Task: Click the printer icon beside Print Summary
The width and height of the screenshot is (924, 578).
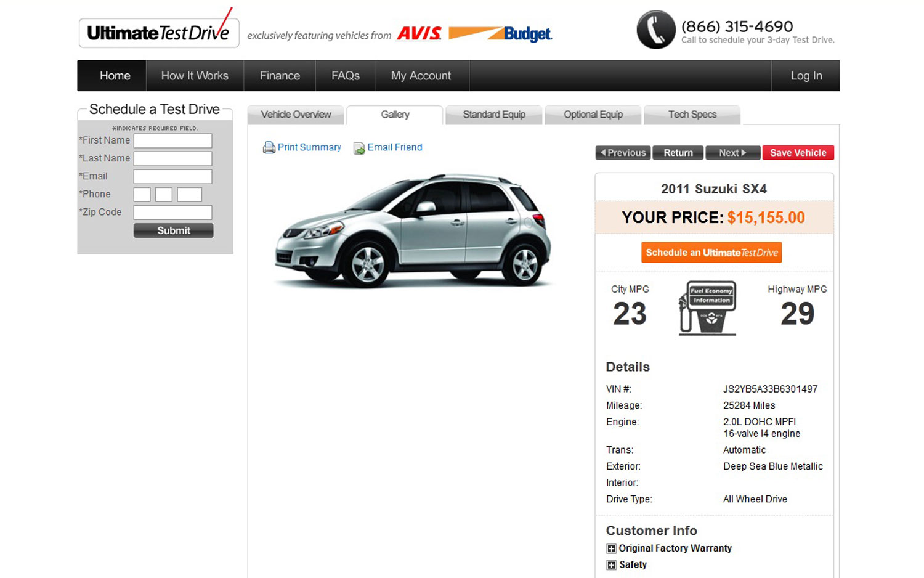Action: coord(269,148)
